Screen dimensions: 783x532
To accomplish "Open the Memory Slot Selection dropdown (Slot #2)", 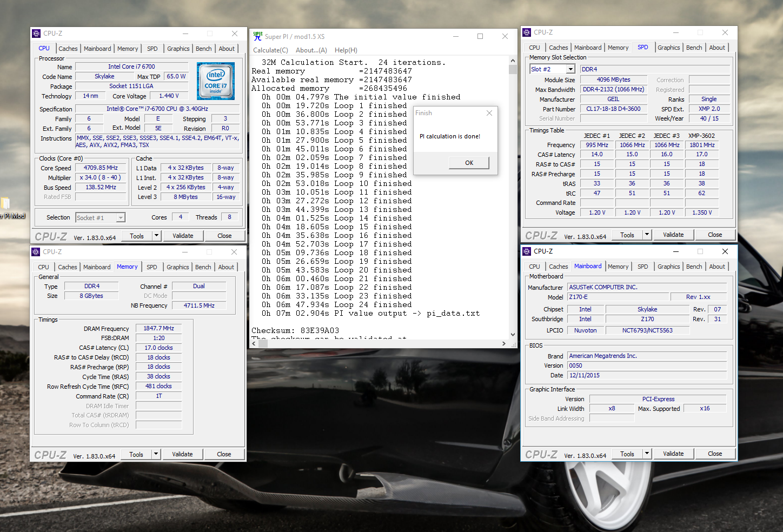I will (x=570, y=69).
